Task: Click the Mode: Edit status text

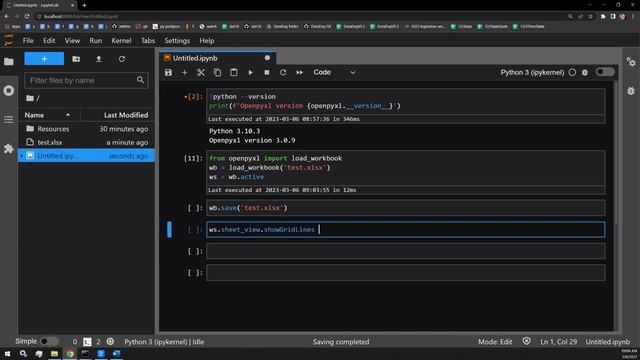Action: coord(495,342)
